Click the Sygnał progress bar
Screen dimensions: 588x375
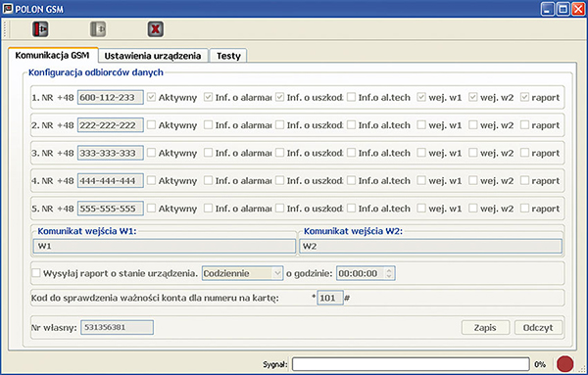(x=411, y=364)
